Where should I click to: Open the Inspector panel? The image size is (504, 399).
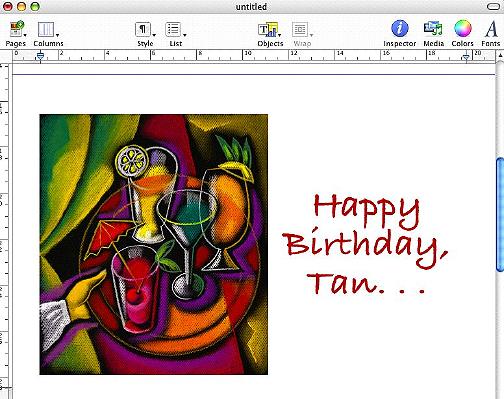point(400,29)
